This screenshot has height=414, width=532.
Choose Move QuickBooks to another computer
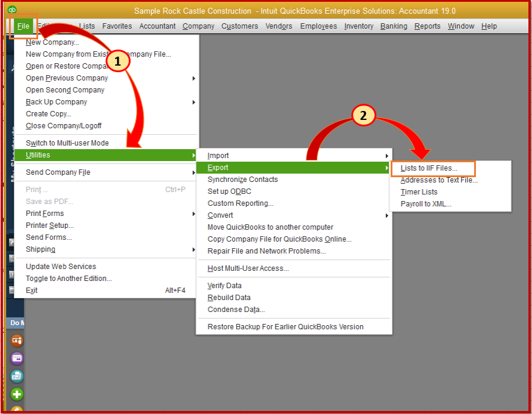(270, 227)
